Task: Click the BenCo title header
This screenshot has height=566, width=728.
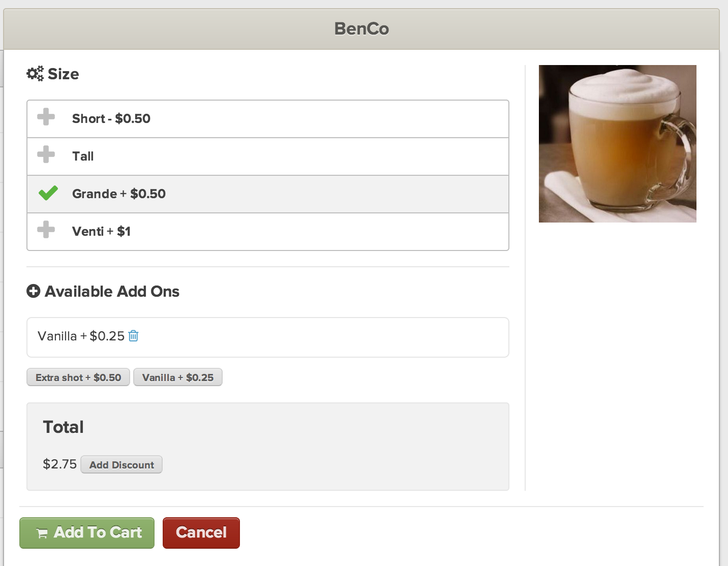Action: (x=361, y=29)
